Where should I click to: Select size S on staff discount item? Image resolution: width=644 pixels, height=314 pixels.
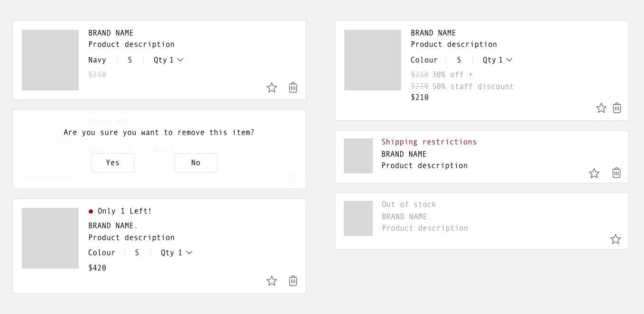[459, 60]
